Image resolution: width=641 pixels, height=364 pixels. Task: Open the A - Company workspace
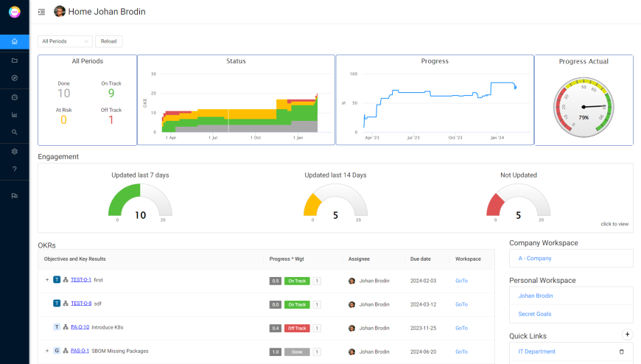(x=535, y=259)
